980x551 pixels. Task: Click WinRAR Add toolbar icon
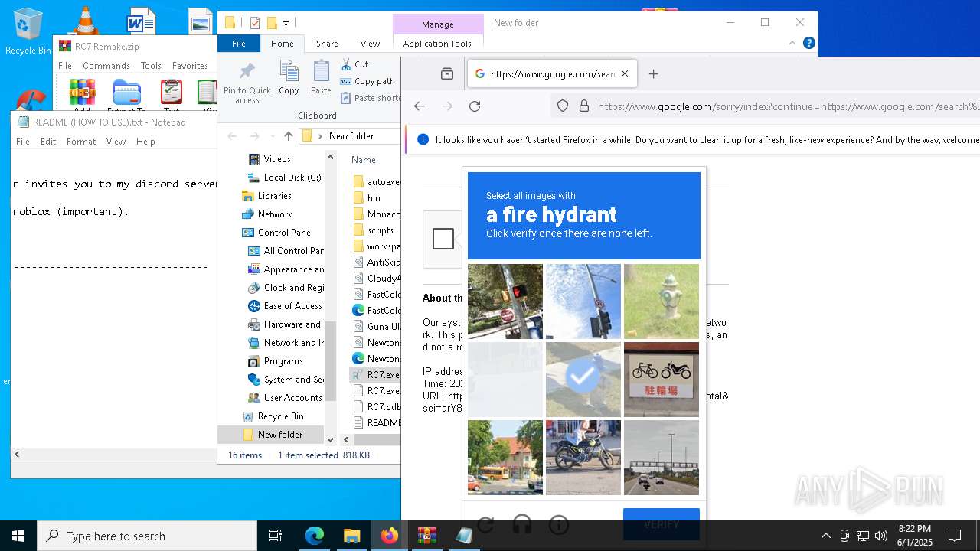pyautogui.click(x=82, y=93)
